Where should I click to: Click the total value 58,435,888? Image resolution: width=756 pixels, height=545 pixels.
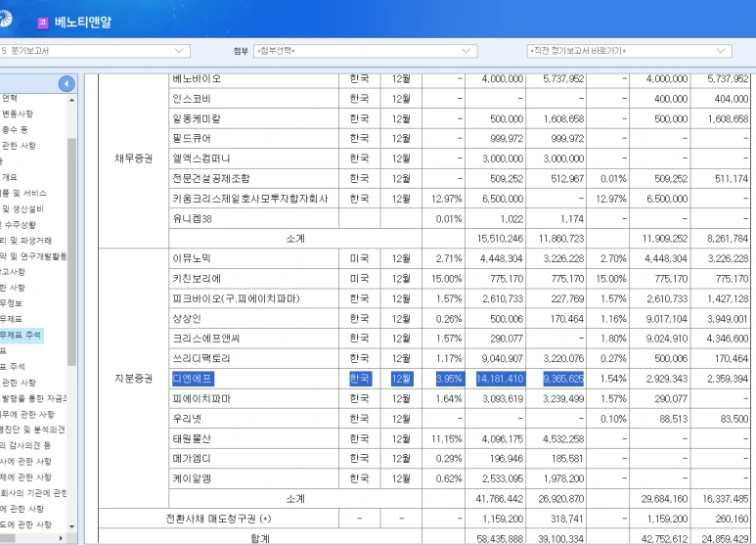[500, 539]
